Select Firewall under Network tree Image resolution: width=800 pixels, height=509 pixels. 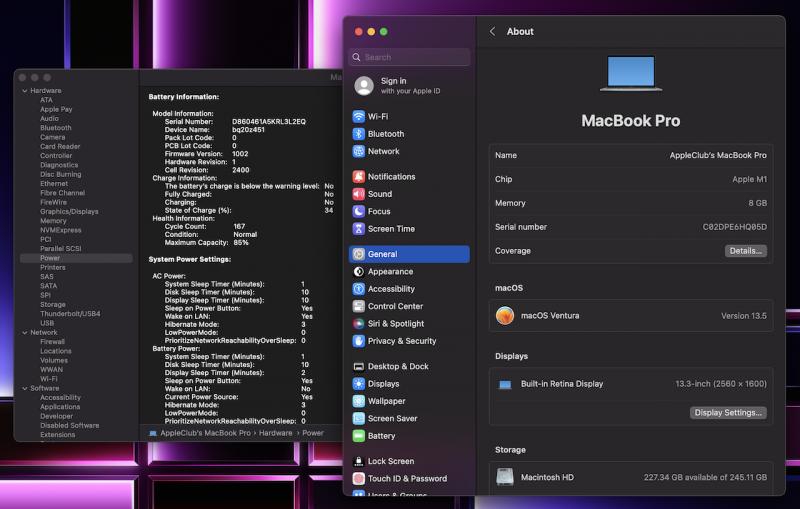(53, 342)
